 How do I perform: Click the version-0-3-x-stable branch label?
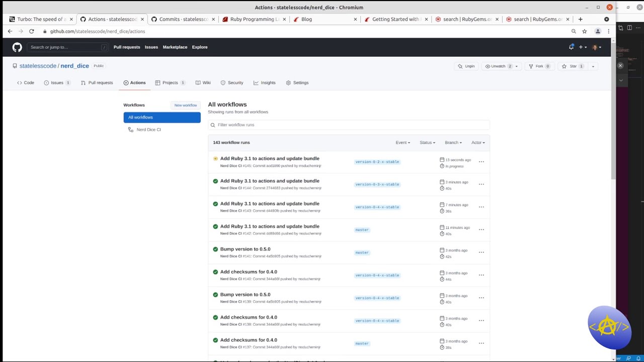point(377,185)
